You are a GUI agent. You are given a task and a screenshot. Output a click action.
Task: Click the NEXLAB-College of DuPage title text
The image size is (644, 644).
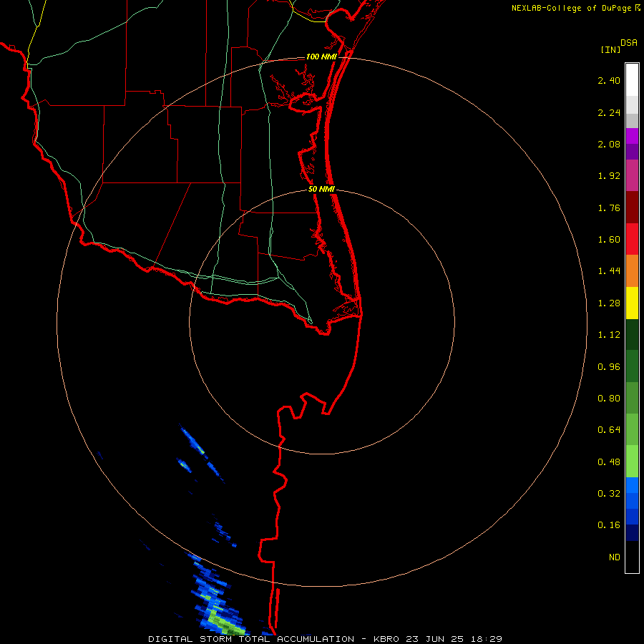[571, 8]
